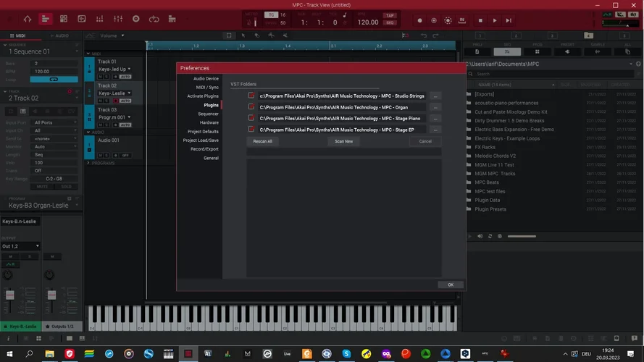644x362 pixels.
Task: Toggle MPC - Organ VST folder checkbox
Action: [x=251, y=106]
